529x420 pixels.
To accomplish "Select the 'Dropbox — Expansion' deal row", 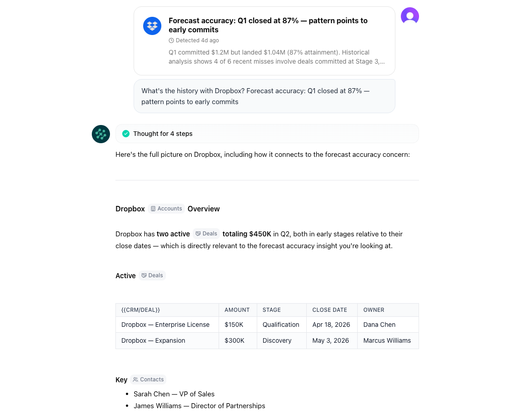I will click(x=153, y=340).
